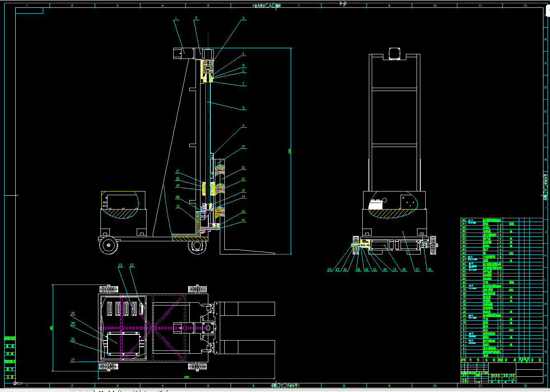This screenshot has height=392, width=550.
Task: Select part callout number 16
Action: tap(243, 220)
